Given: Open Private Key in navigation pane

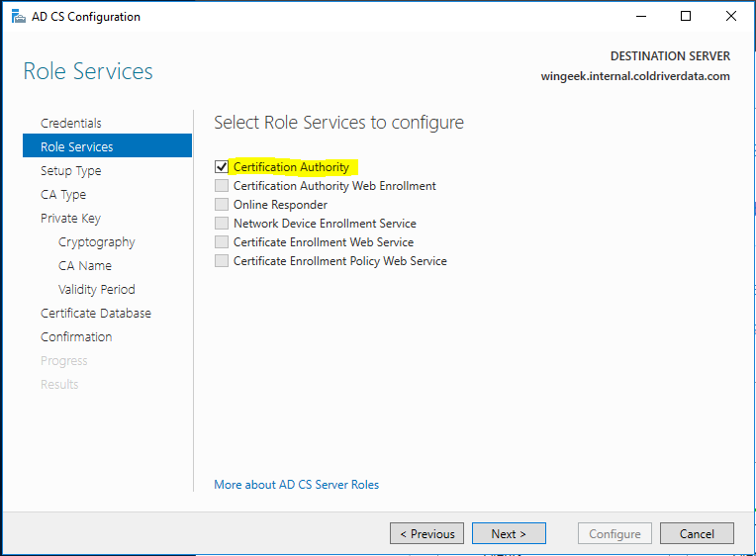Looking at the screenshot, I should click(70, 218).
